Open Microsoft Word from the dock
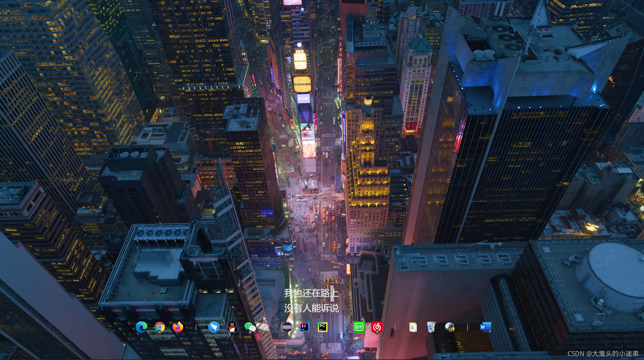Viewport: 644px width, 360px height. (x=485, y=327)
